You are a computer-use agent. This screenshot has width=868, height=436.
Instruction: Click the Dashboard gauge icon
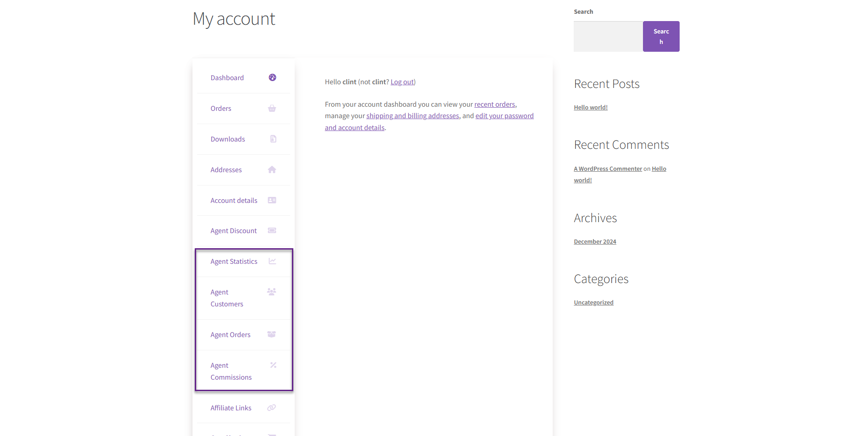coord(272,77)
